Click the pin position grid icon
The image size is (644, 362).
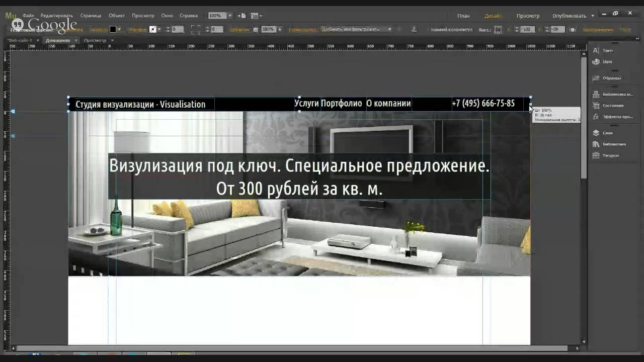coord(498,30)
